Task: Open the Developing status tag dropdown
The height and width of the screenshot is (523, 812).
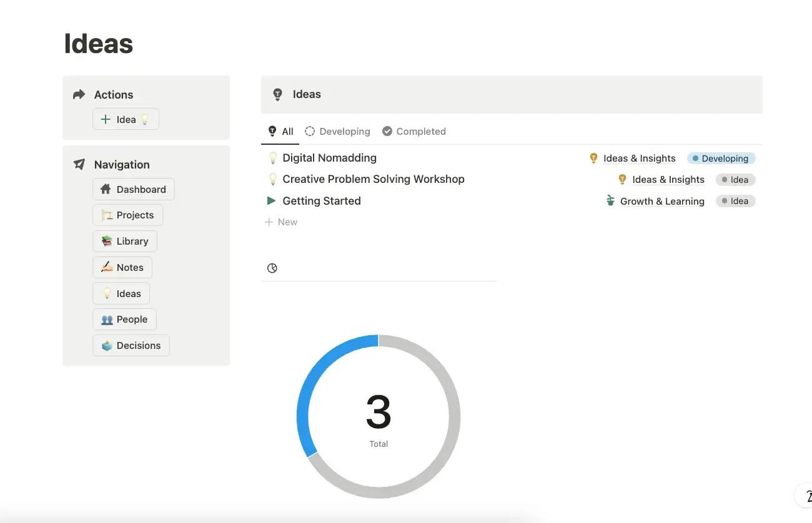Action: coord(721,159)
